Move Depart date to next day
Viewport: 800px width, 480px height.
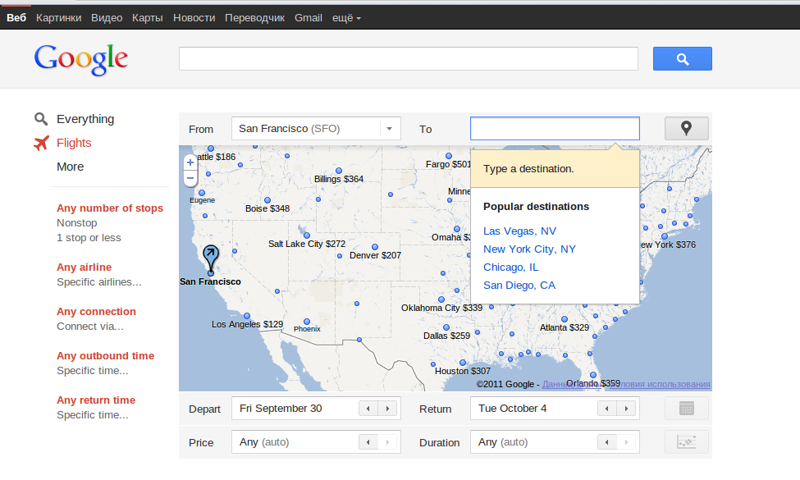(x=387, y=408)
